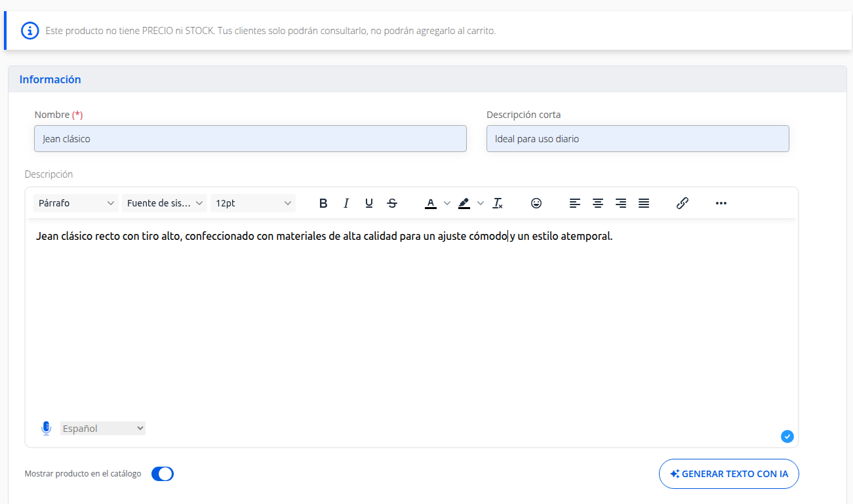Disable 'Mostrar producto en el catálogo'
This screenshot has width=853, height=504.
click(162, 473)
